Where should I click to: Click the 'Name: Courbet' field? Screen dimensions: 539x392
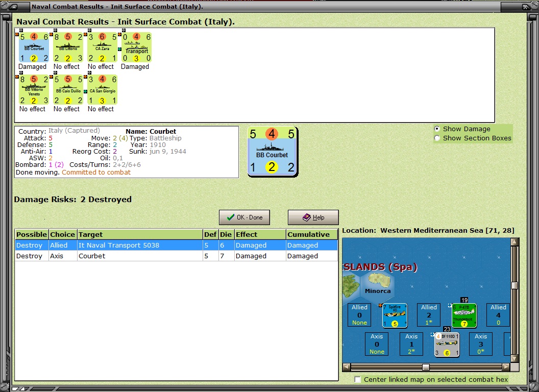[151, 131]
